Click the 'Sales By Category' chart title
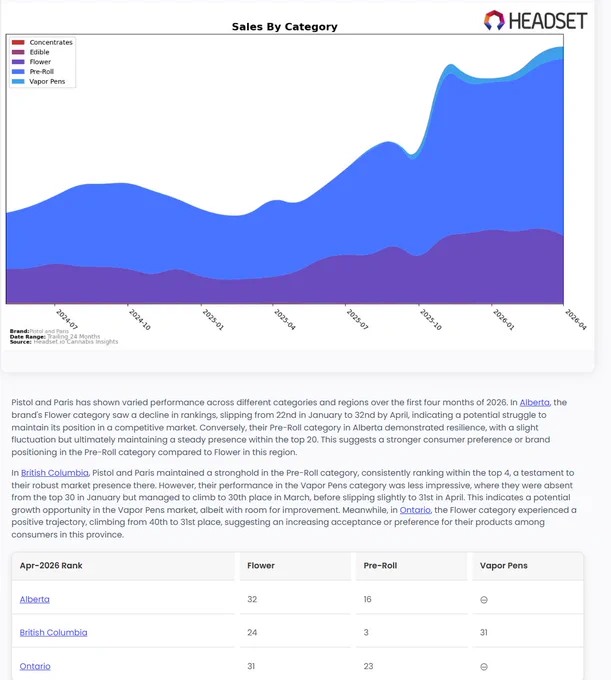 284,27
